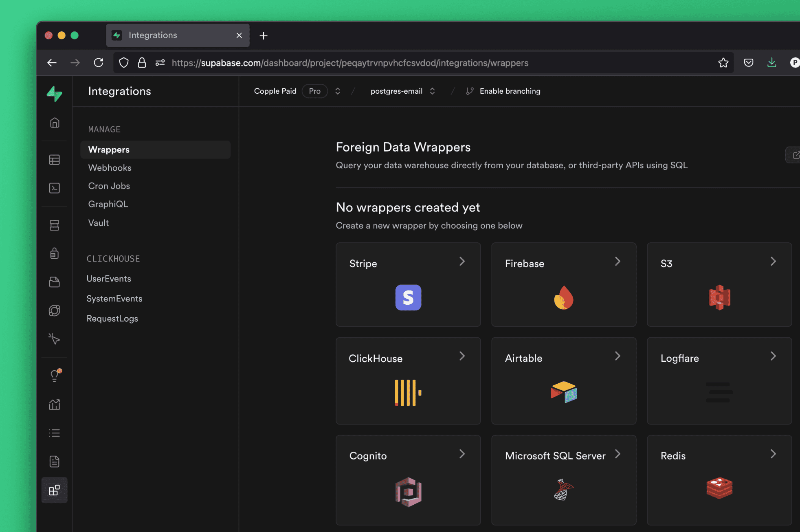Click the Redis logo icon

pyautogui.click(x=719, y=488)
